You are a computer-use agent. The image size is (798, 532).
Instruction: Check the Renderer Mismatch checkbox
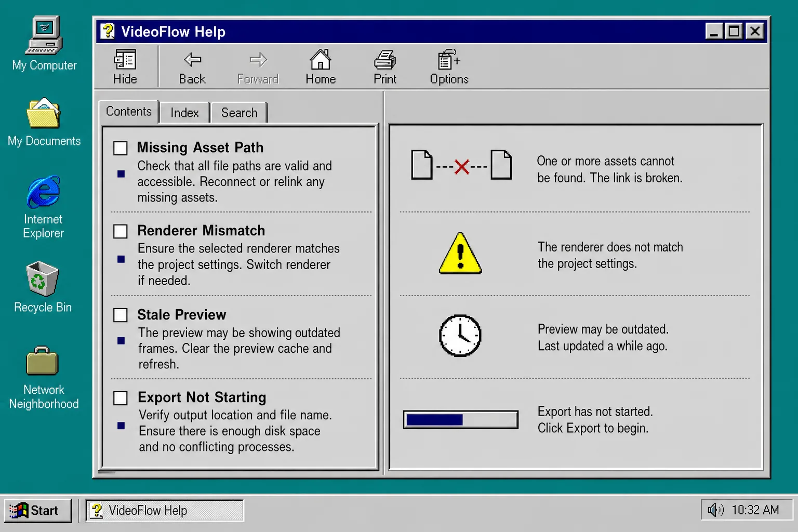(x=121, y=231)
